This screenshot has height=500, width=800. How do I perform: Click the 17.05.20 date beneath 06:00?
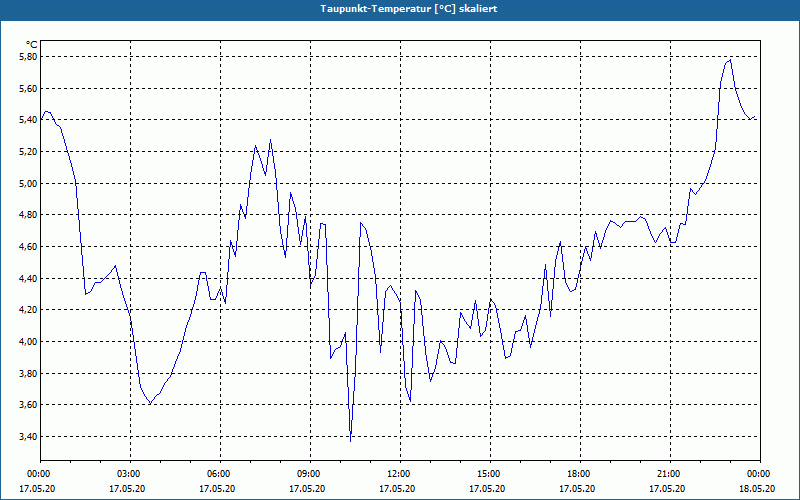(x=217, y=488)
